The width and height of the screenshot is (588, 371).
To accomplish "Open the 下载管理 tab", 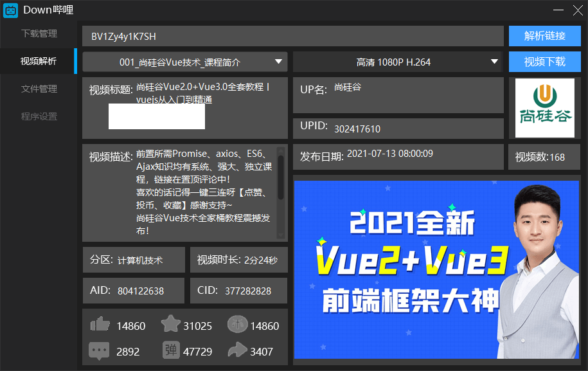I will tap(39, 33).
